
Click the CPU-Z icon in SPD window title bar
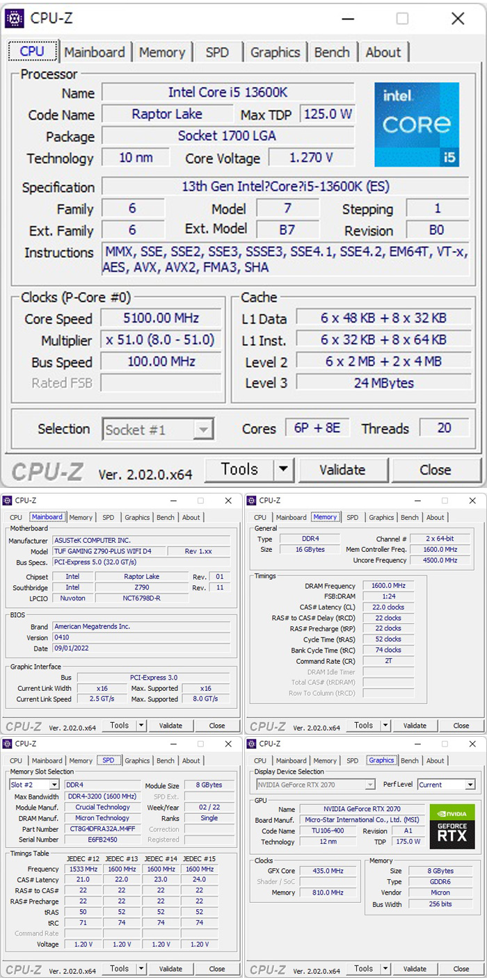pos(8,744)
